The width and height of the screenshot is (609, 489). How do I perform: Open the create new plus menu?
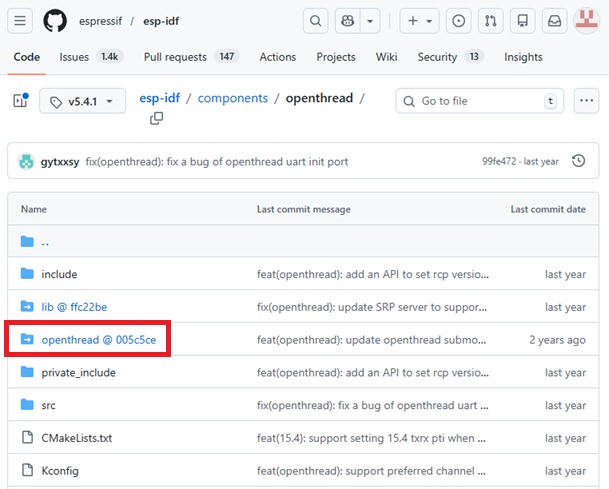[x=419, y=21]
